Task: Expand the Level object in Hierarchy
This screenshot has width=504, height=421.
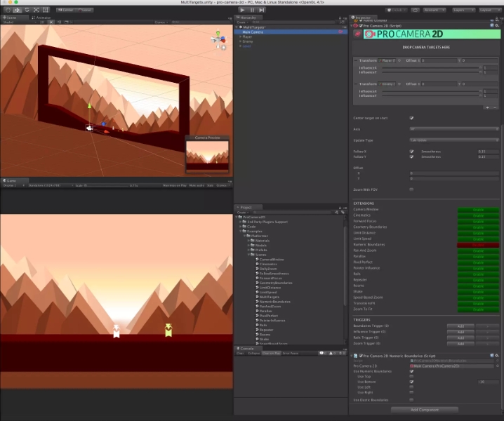Action: pos(240,46)
